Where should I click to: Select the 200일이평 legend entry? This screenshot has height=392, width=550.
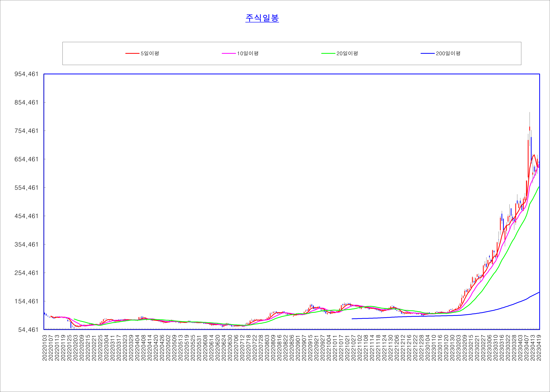coord(441,53)
